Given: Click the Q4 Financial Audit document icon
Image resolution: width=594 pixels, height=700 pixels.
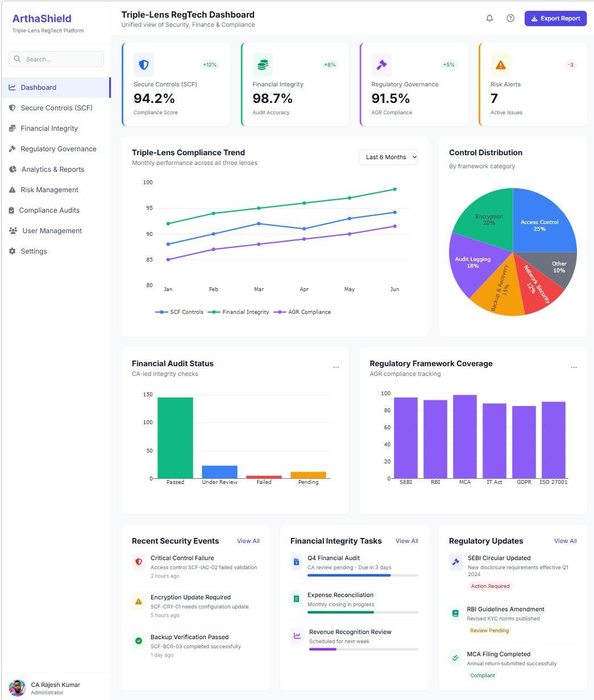Looking at the screenshot, I should (x=296, y=562).
